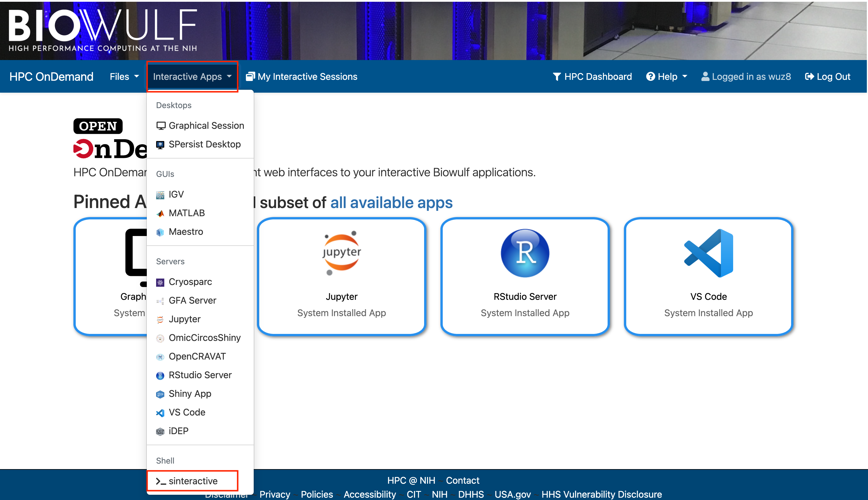Click the large Jupyter logo on pinned card
The image size is (868, 500).
(x=341, y=253)
